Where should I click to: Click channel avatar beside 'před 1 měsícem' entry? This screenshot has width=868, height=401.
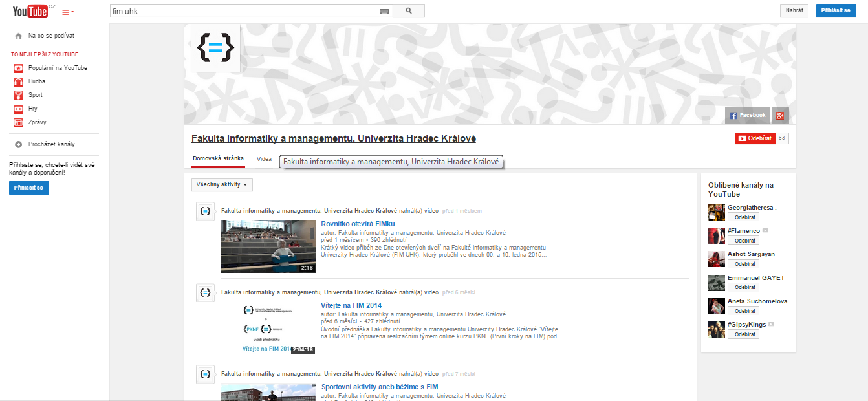pyautogui.click(x=205, y=211)
